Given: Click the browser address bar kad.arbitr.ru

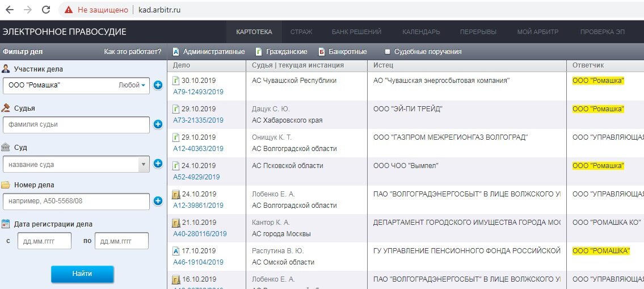Looking at the screenshot, I should (x=159, y=10).
